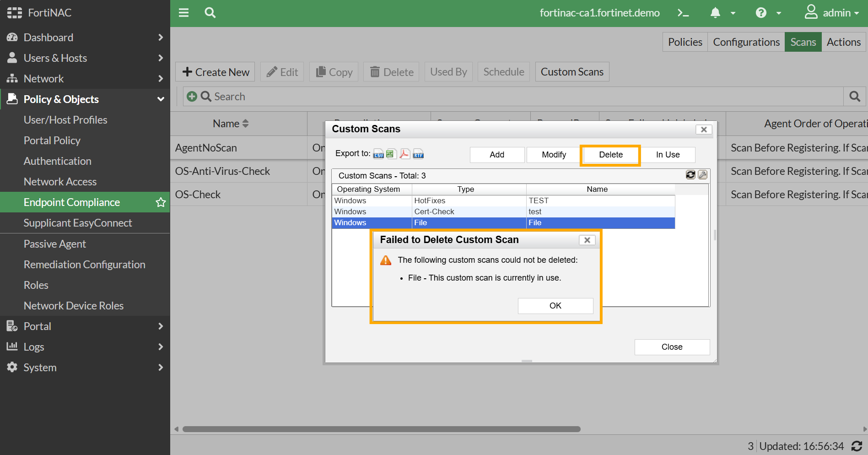The width and height of the screenshot is (868, 455).
Task: Select the Scans tab
Action: pos(803,42)
